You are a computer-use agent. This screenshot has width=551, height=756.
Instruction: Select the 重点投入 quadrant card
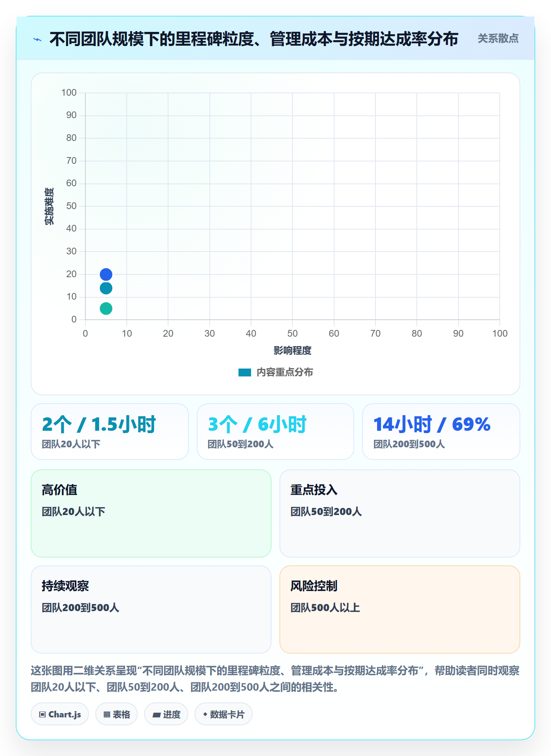click(400, 513)
